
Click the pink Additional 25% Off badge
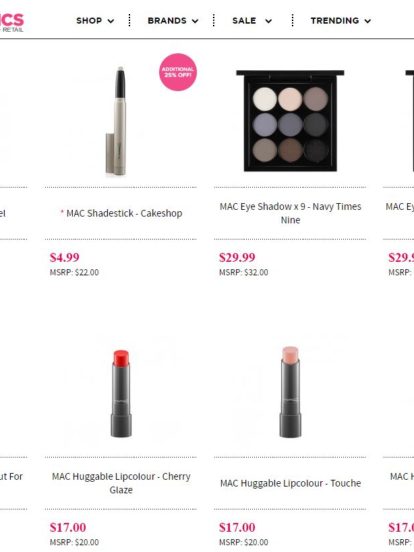point(178,72)
